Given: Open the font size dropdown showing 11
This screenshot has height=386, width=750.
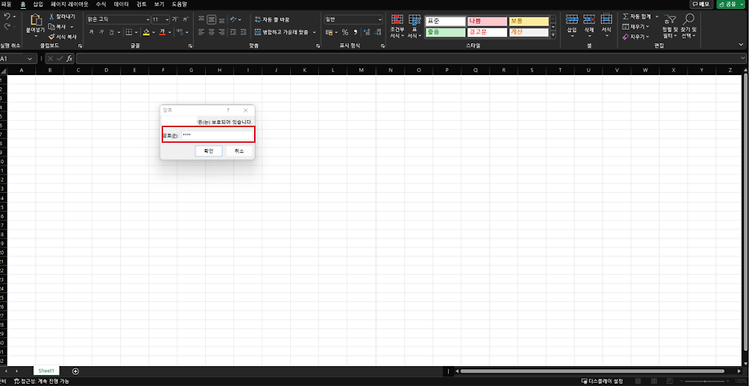Looking at the screenshot, I should click(x=167, y=20).
